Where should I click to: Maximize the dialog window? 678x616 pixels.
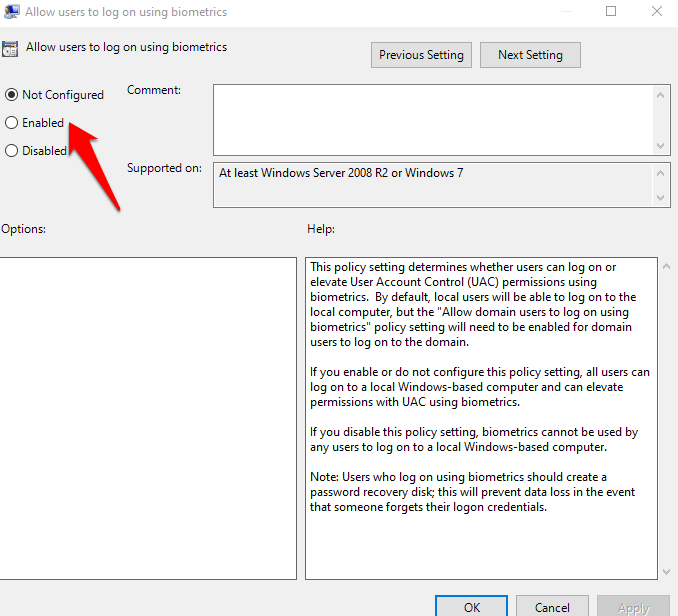coord(611,11)
